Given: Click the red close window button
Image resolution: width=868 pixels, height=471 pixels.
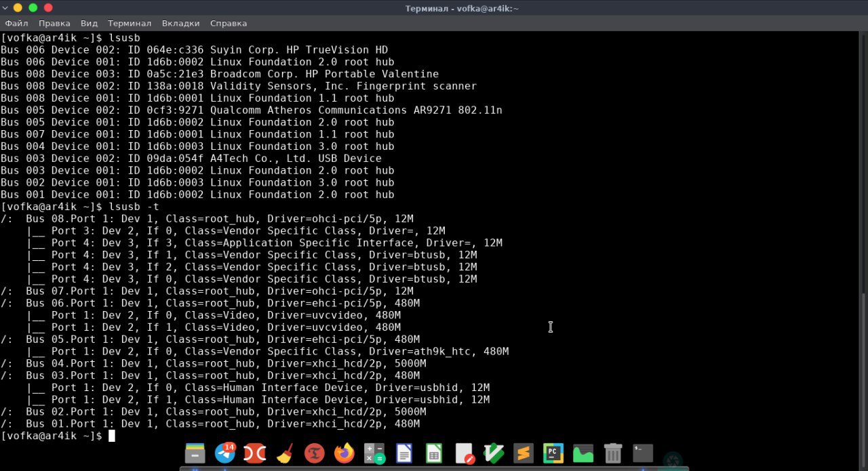Looking at the screenshot, I should (48, 7).
